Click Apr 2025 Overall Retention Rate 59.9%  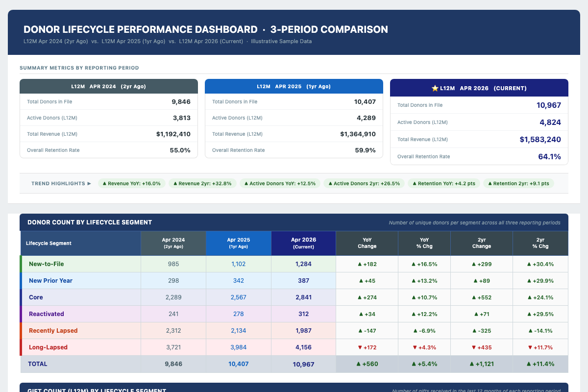point(366,150)
